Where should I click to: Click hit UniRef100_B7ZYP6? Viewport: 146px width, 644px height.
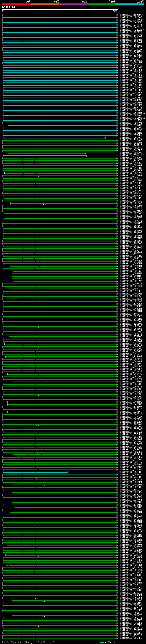point(131,95)
